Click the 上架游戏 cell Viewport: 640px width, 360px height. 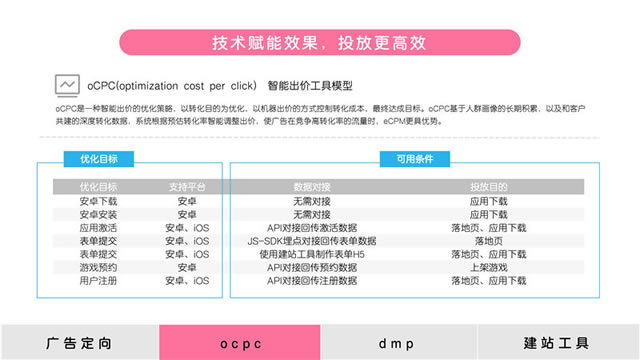point(489,267)
